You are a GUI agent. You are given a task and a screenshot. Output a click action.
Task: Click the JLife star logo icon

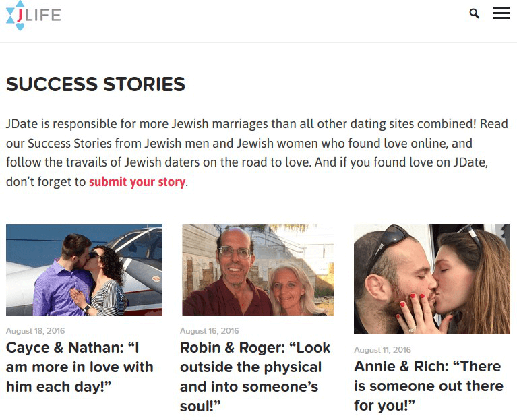click(16, 16)
